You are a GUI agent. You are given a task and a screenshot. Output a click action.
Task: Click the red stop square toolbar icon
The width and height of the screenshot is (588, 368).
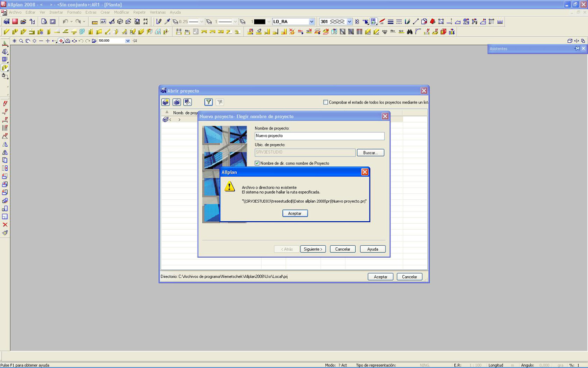coord(15,22)
